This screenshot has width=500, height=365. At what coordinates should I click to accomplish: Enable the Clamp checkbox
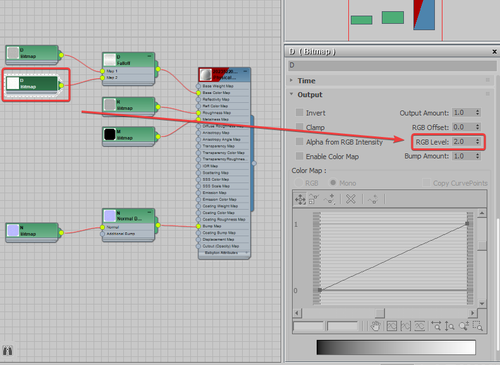pos(299,127)
